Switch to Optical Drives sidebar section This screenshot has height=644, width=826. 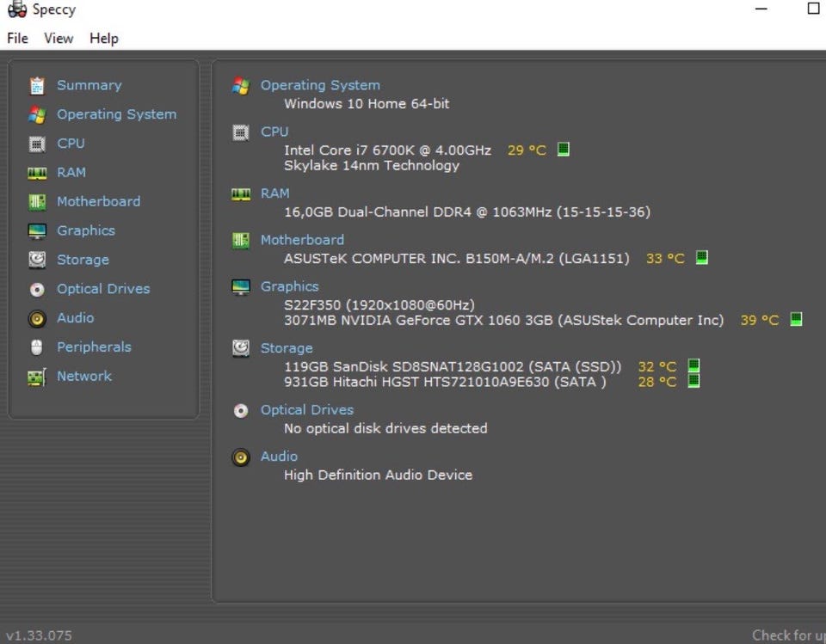click(103, 289)
